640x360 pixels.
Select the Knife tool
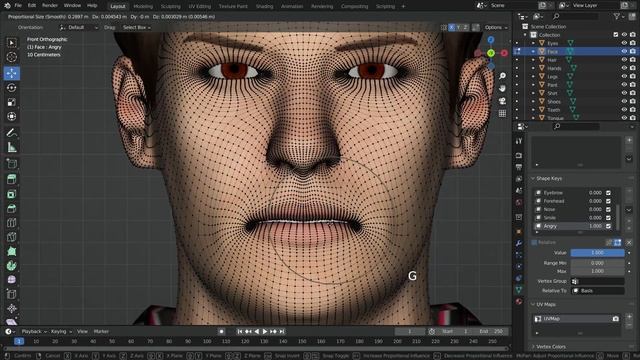click(x=11, y=237)
